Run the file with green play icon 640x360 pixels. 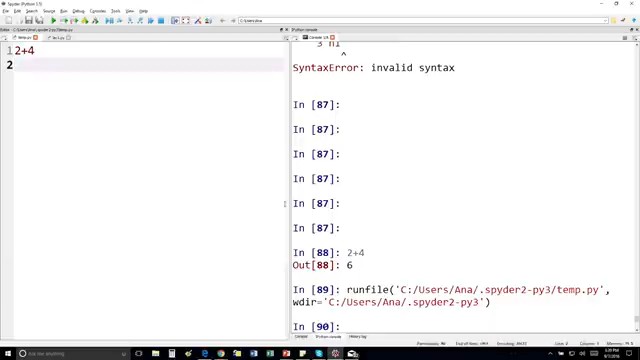(53, 20)
